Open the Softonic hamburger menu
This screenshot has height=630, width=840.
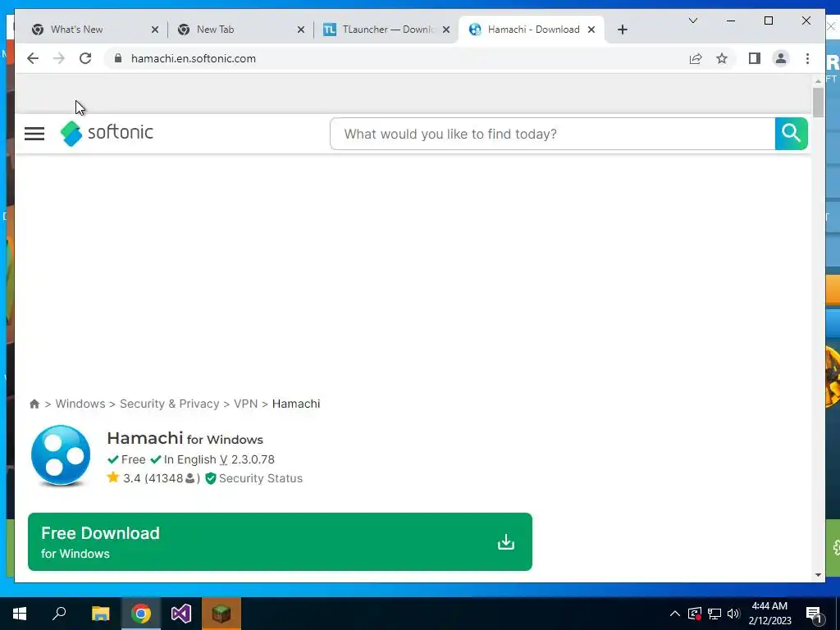click(x=34, y=134)
